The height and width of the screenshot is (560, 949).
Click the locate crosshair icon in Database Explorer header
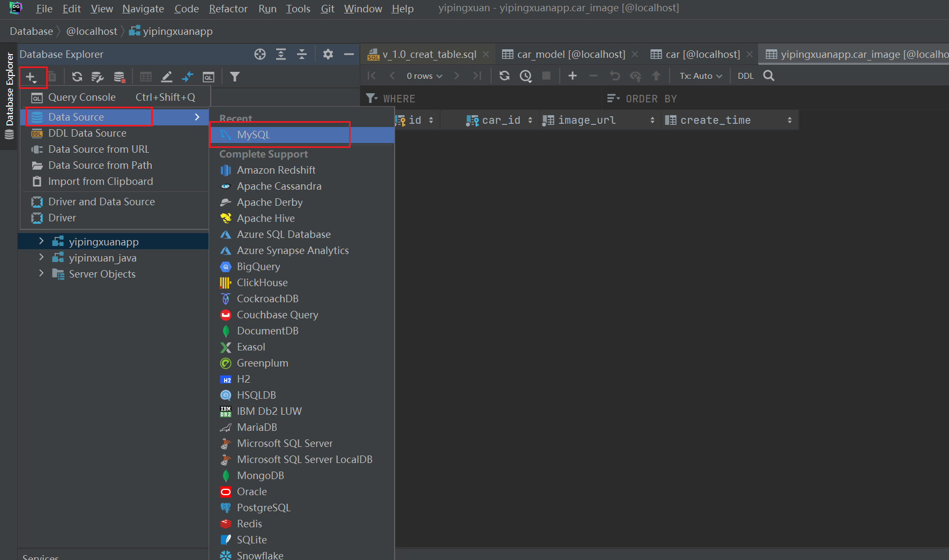pyautogui.click(x=260, y=54)
